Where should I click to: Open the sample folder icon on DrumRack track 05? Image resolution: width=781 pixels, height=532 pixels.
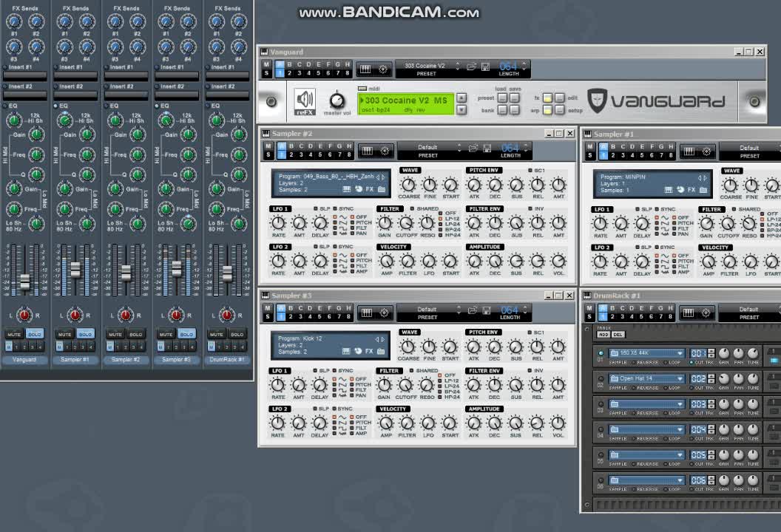(x=615, y=455)
